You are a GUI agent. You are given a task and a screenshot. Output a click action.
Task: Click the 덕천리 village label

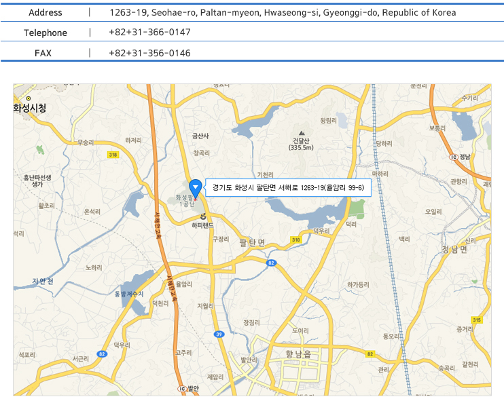(x=160, y=303)
